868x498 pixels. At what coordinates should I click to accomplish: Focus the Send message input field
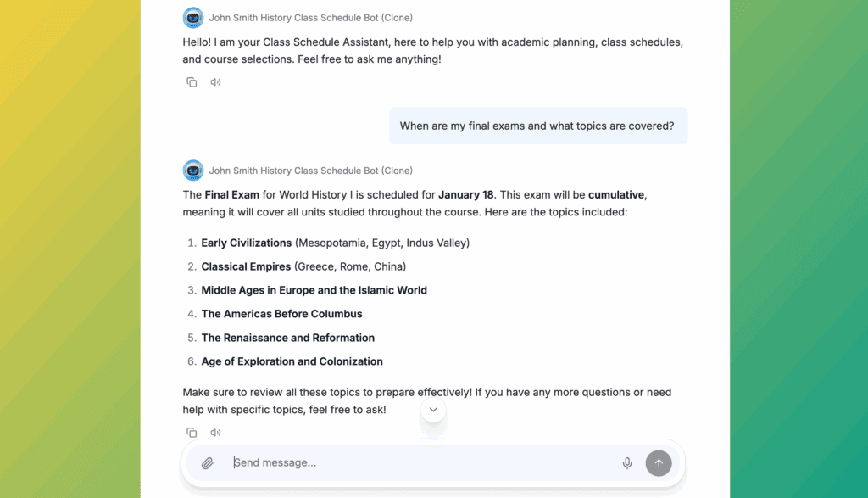coord(420,462)
